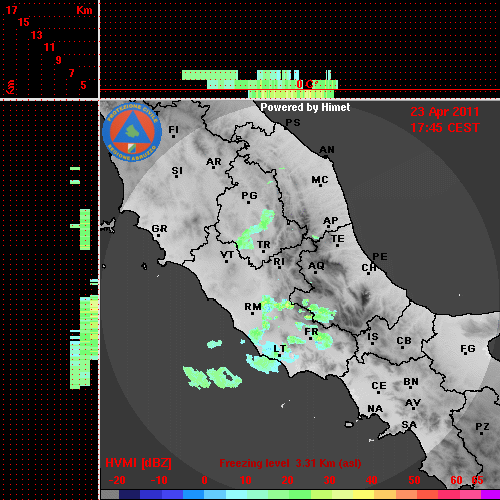Select the NA city label
Viewport: 500px width, 500px height.
(375, 409)
